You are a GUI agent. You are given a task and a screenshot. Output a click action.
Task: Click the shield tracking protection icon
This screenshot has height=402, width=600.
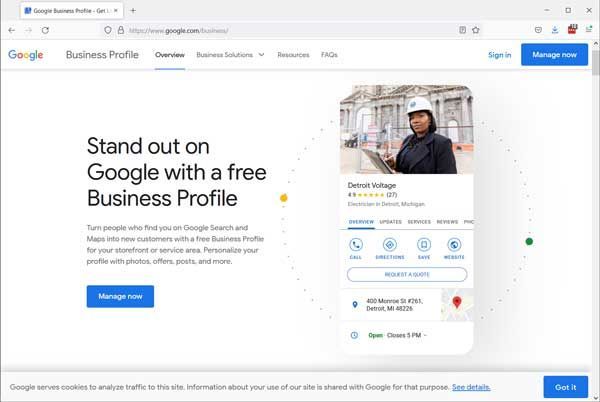[108, 30]
